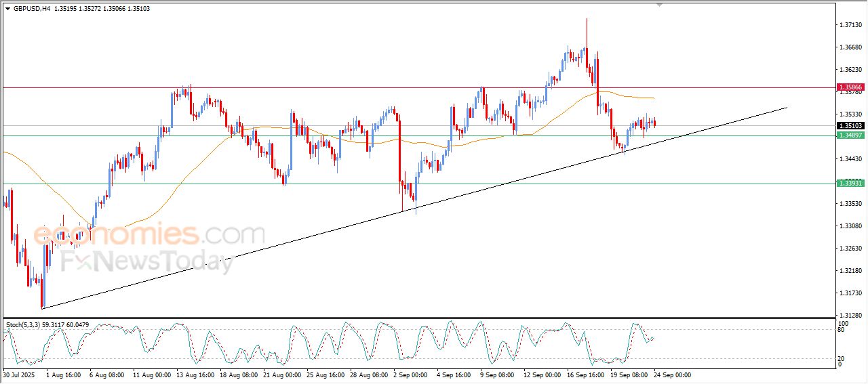Select the red 1.35866 price label
The image size is (868, 384).
tap(850, 87)
